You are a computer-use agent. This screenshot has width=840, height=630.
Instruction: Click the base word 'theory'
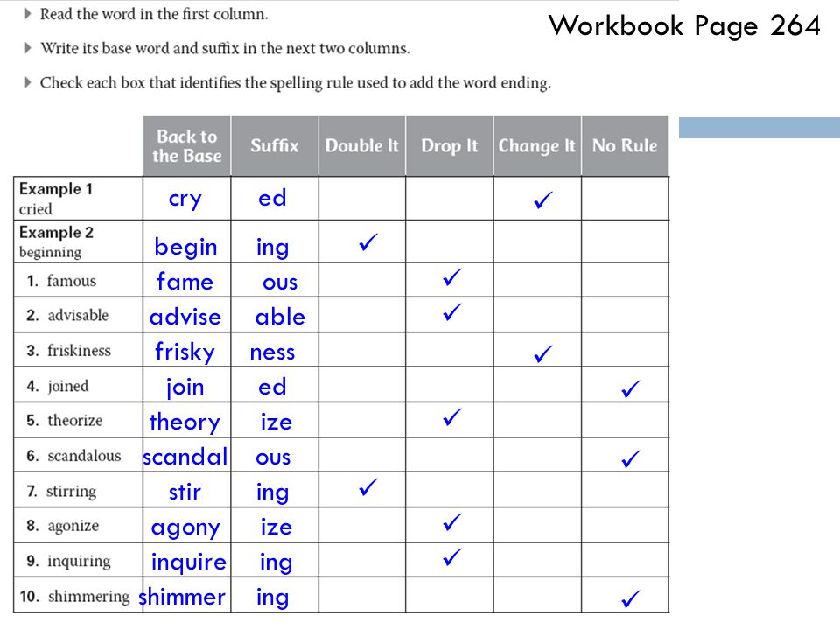(185, 422)
